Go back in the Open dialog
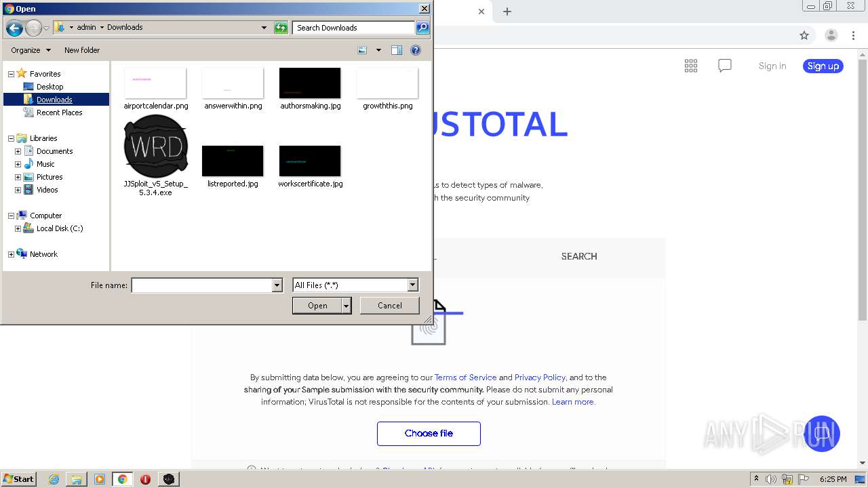 tap(14, 28)
